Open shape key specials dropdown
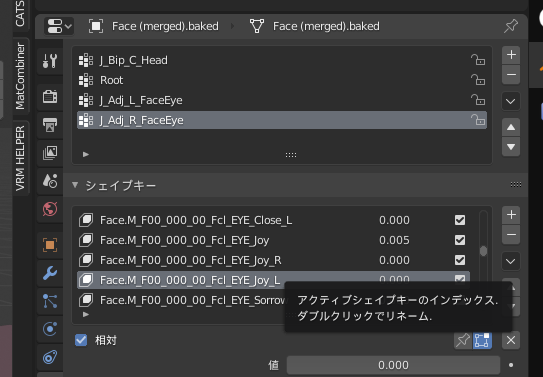This screenshot has width=543, height=377. point(511,261)
